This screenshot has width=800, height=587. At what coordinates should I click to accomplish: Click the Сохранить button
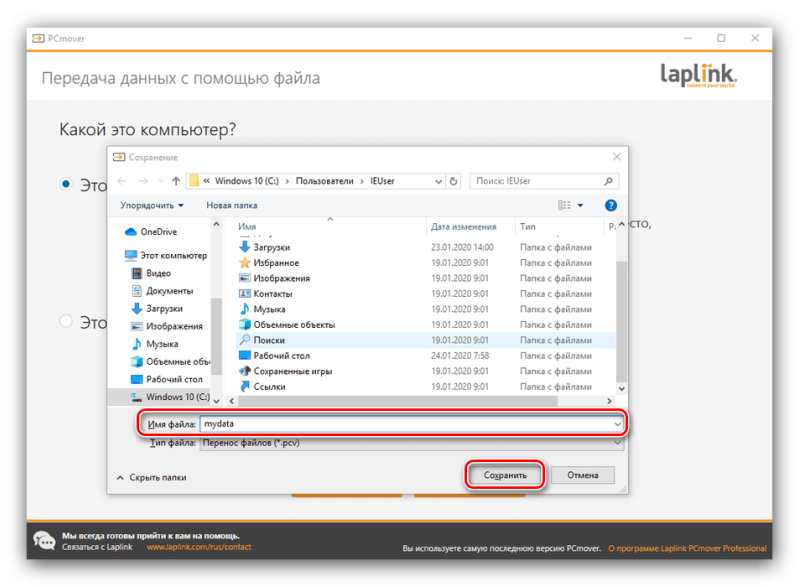pyautogui.click(x=505, y=475)
